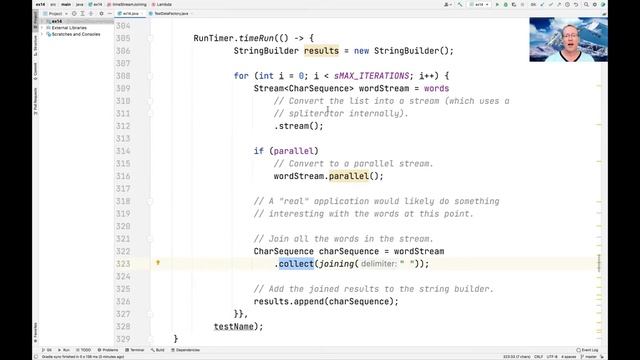Open IDE settings gear in top toolbar
Screen dimensions: 640x360
click(x=595, y=4)
